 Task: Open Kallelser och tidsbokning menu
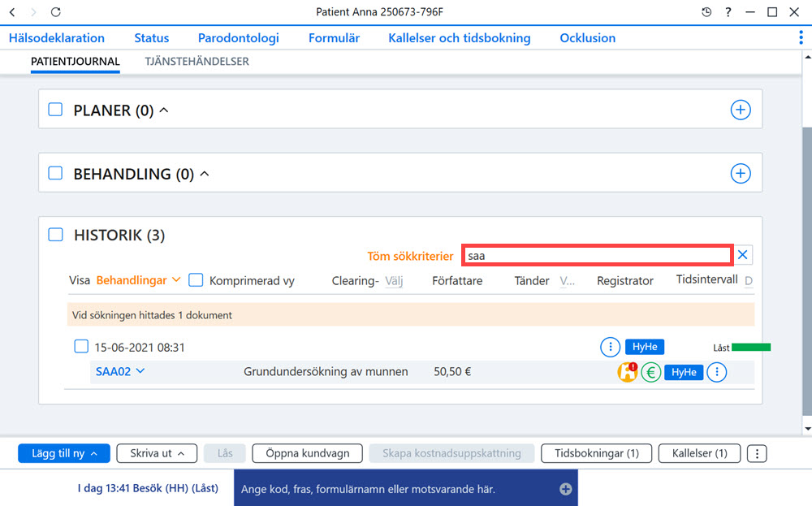pyautogui.click(x=460, y=38)
